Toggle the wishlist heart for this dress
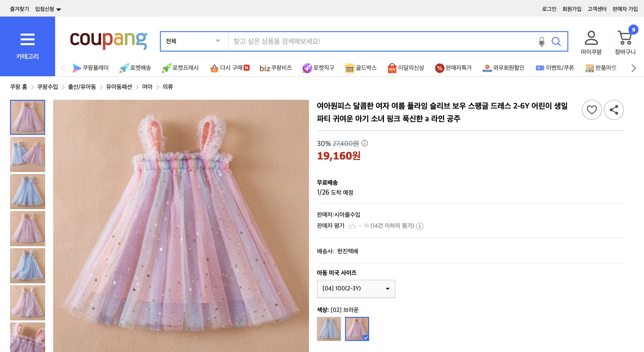 592,110
